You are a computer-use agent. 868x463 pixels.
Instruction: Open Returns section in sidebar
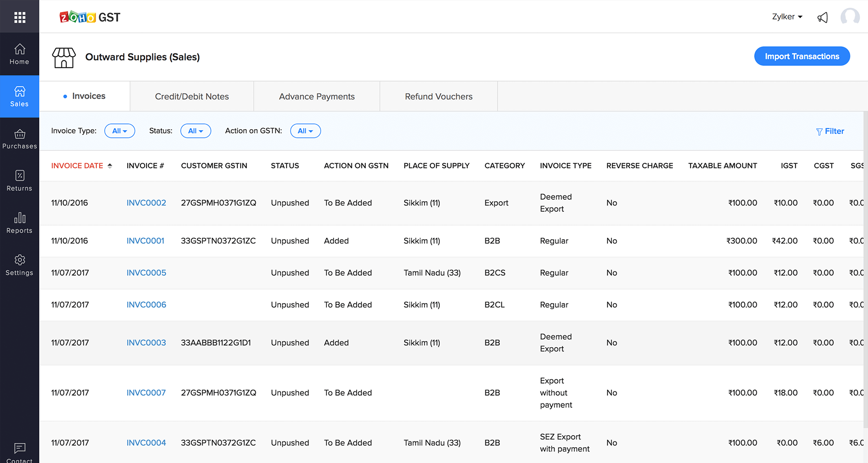pos(19,181)
